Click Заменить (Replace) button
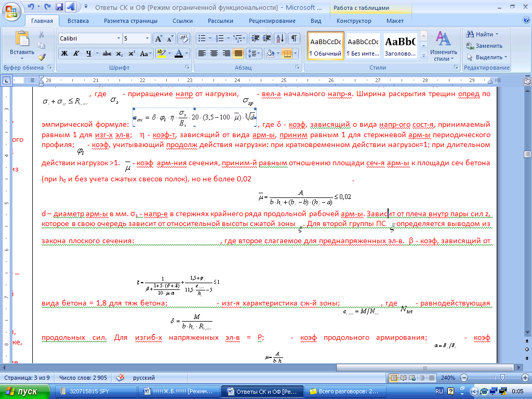This screenshot has width=532, height=399. 484,46
